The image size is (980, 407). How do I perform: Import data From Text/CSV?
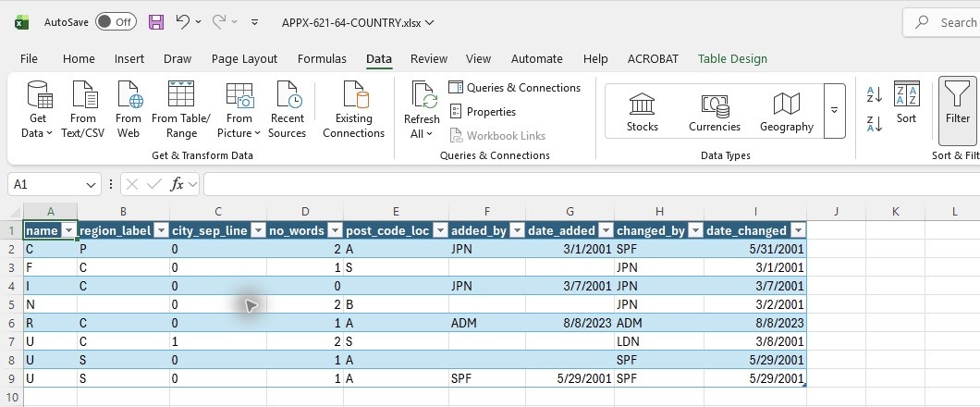(83, 110)
